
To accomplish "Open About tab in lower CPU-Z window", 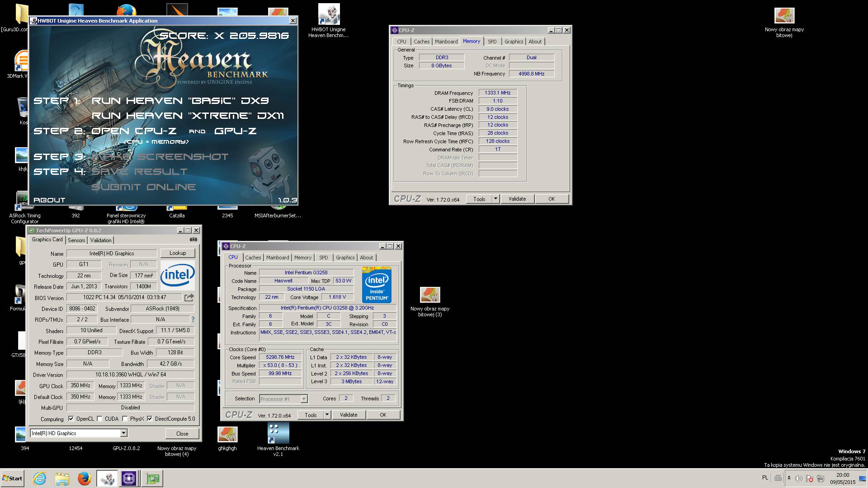I will [x=366, y=258].
